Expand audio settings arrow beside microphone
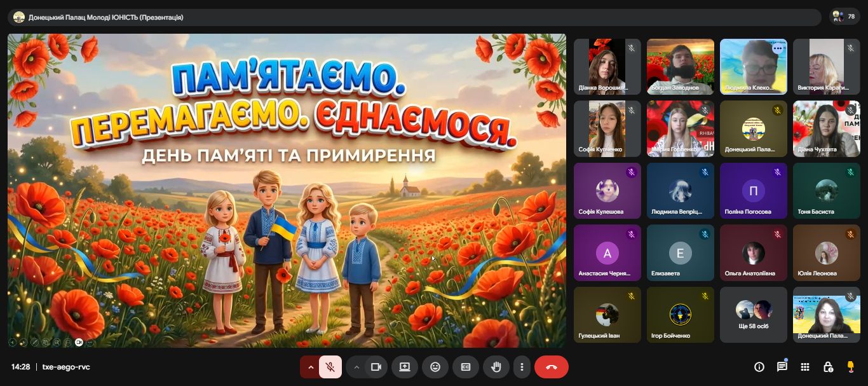This screenshot has width=868, height=386. (x=310, y=367)
